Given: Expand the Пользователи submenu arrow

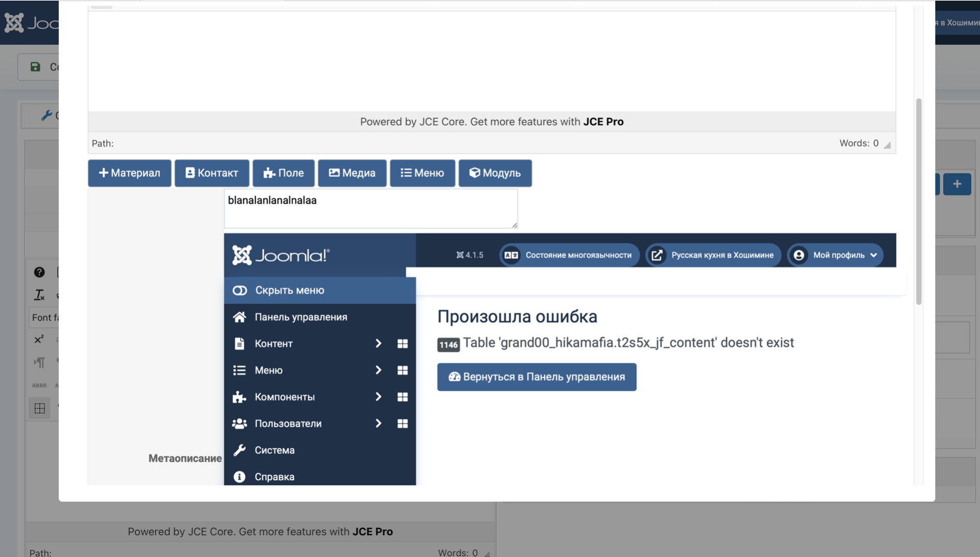Looking at the screenshot, I should [x=378, y=423].
